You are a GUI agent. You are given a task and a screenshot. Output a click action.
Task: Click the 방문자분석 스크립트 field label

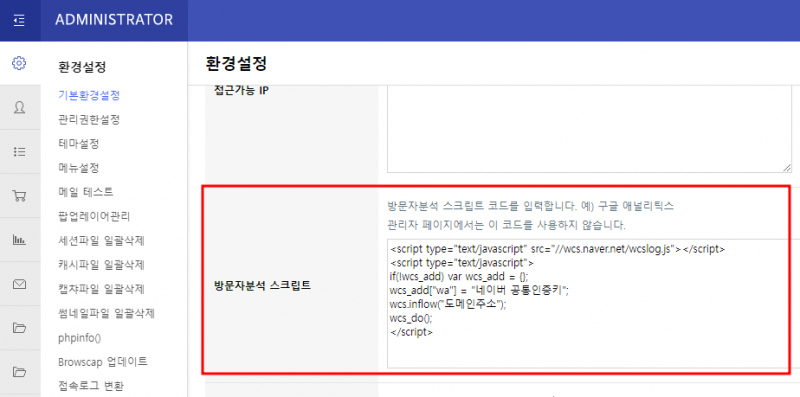pos(262,285)
